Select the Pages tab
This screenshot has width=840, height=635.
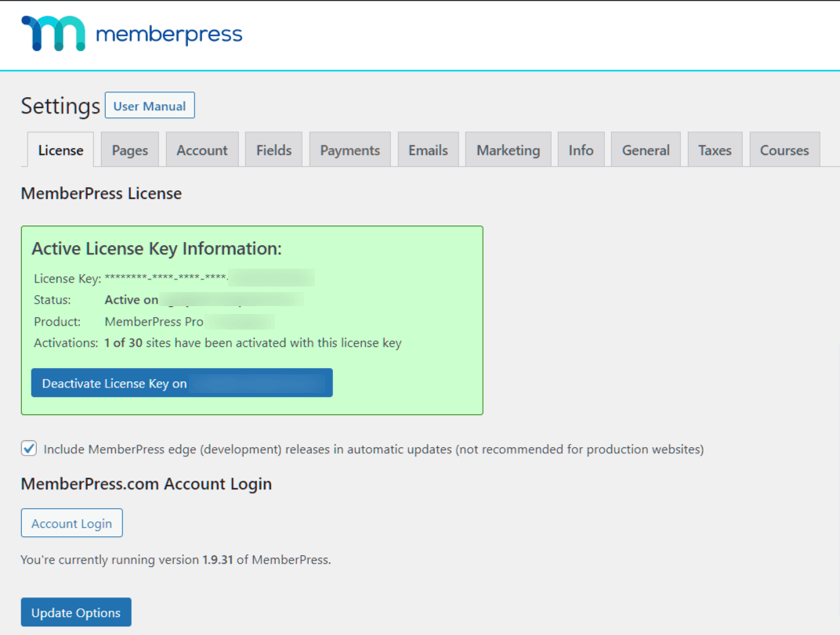tap(129, 149)
